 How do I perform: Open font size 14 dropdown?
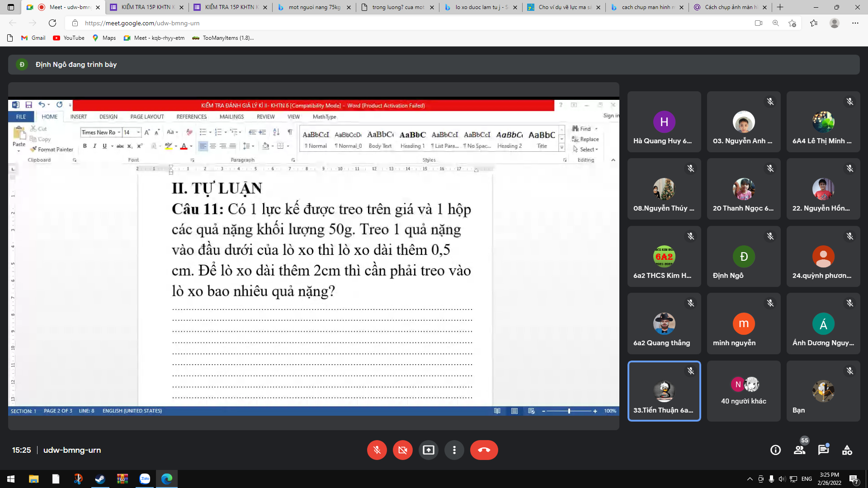[138, 132]
